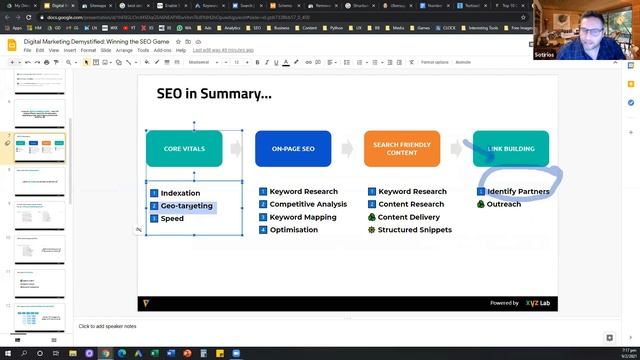Star the presentation document
The width and height of the screenshot is (640, 360).
[178, 42]
